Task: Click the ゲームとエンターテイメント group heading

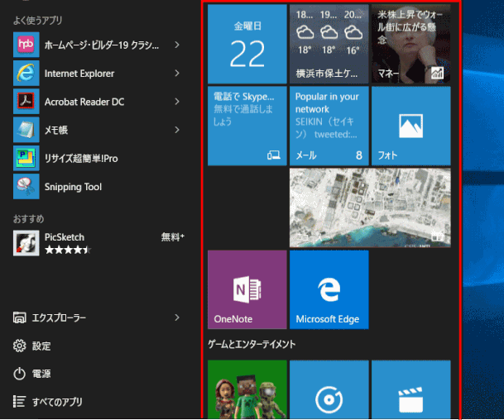Action: click(x=252, y=344)
